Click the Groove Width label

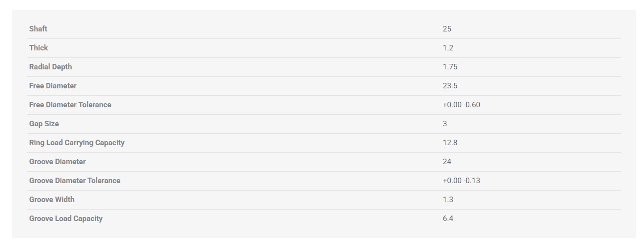click(51, 200)
